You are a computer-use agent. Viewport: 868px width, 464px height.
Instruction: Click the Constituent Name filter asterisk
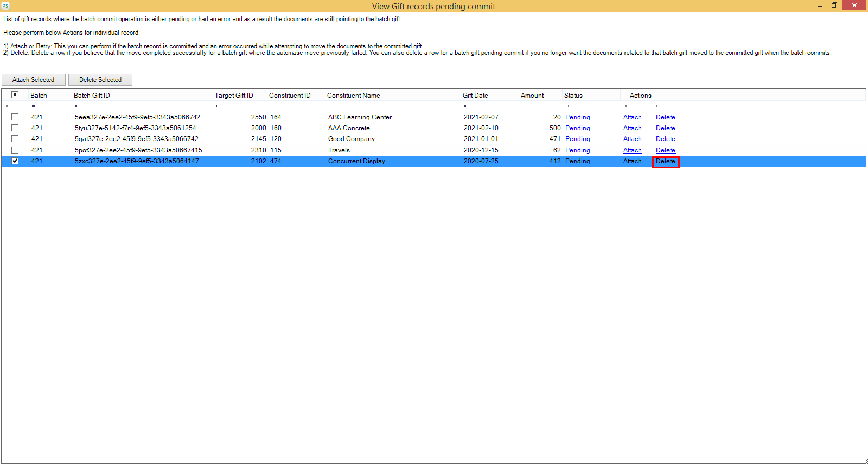pos(330,106)
